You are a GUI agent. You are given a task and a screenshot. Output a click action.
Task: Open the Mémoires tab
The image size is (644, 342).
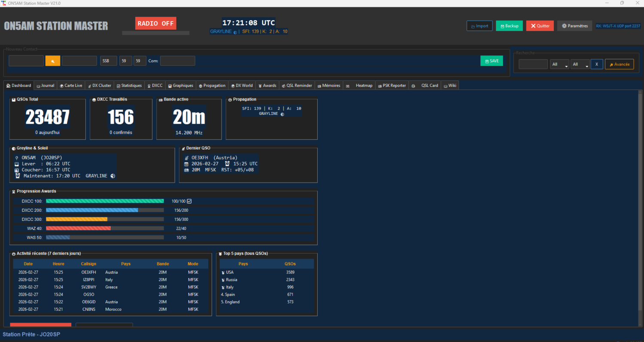tap(328, 85)
